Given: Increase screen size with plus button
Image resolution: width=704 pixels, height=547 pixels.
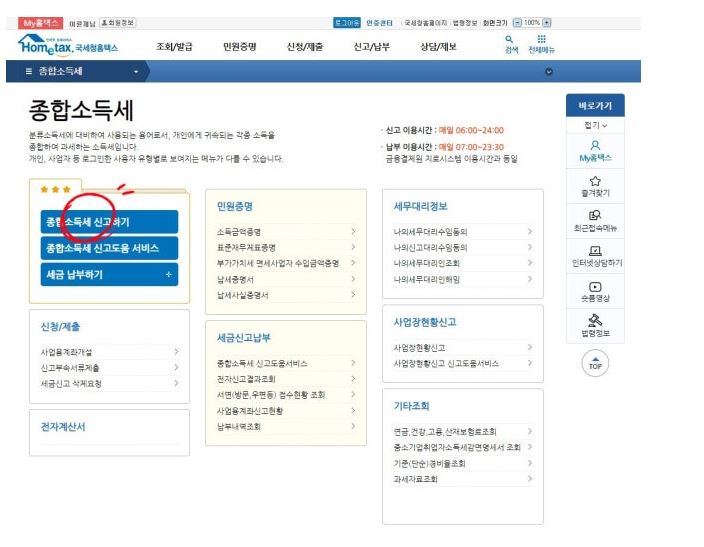Looking at the screenshot, I should click(546, 22).
